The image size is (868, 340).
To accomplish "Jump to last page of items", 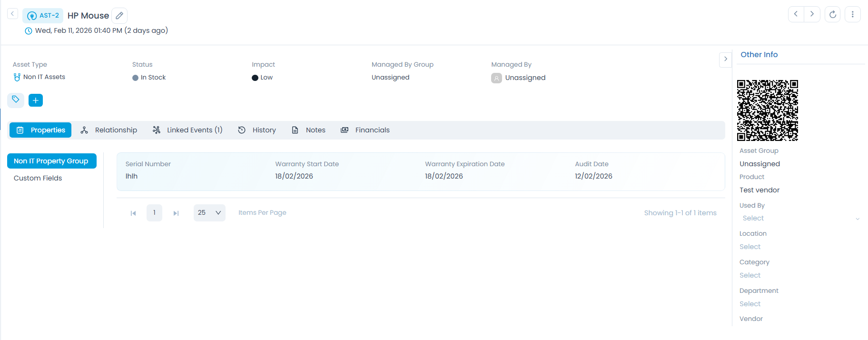I will (176, 213).
